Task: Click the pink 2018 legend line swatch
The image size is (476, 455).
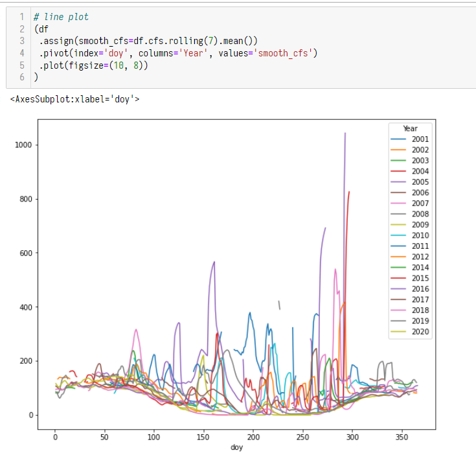Action: pos(398,310)
